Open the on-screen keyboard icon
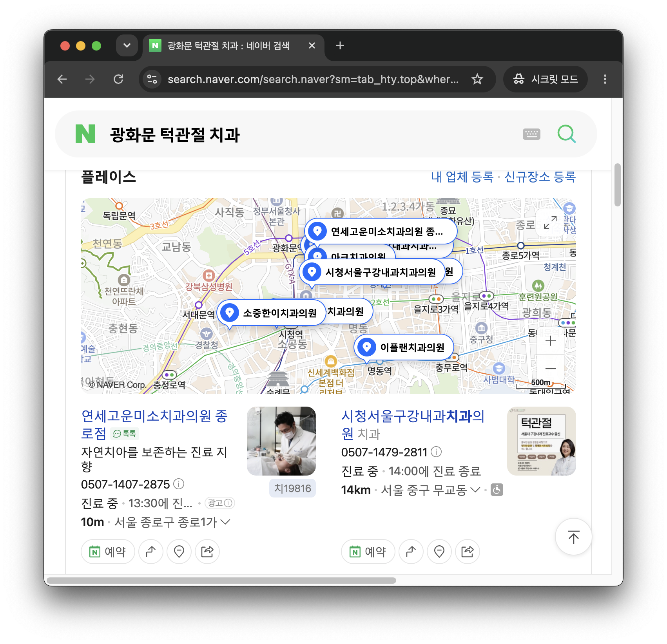 pyautogui.click(x=531, y=134)
